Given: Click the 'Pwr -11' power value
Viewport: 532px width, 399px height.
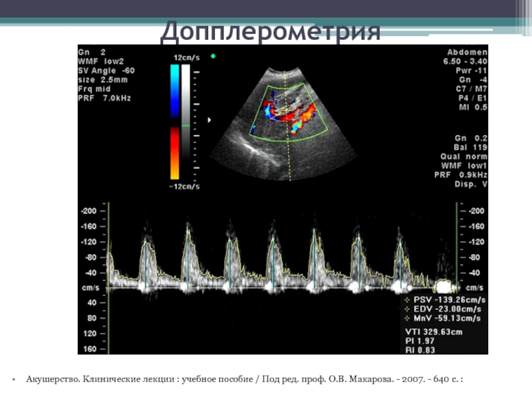Looking at the screenshot, I should pos(471,70).
